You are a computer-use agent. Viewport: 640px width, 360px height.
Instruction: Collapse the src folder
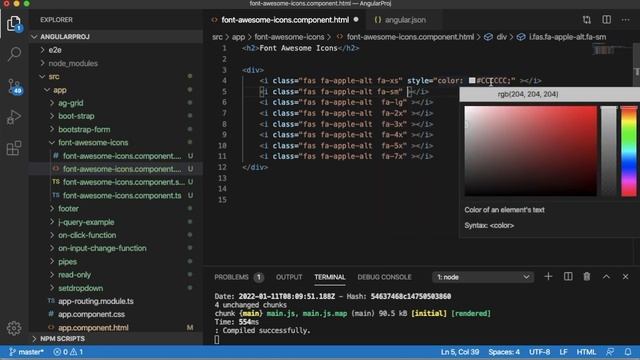point(116,76)
